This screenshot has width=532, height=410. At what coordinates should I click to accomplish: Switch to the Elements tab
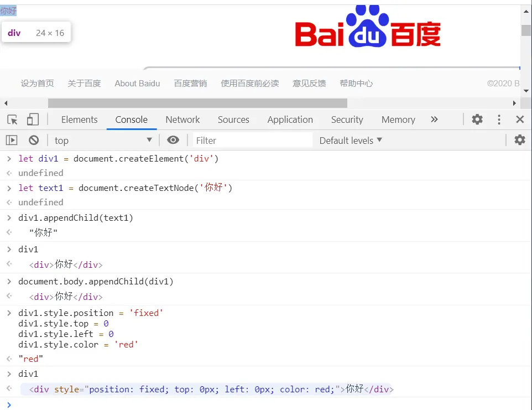[x=80, y=120]
